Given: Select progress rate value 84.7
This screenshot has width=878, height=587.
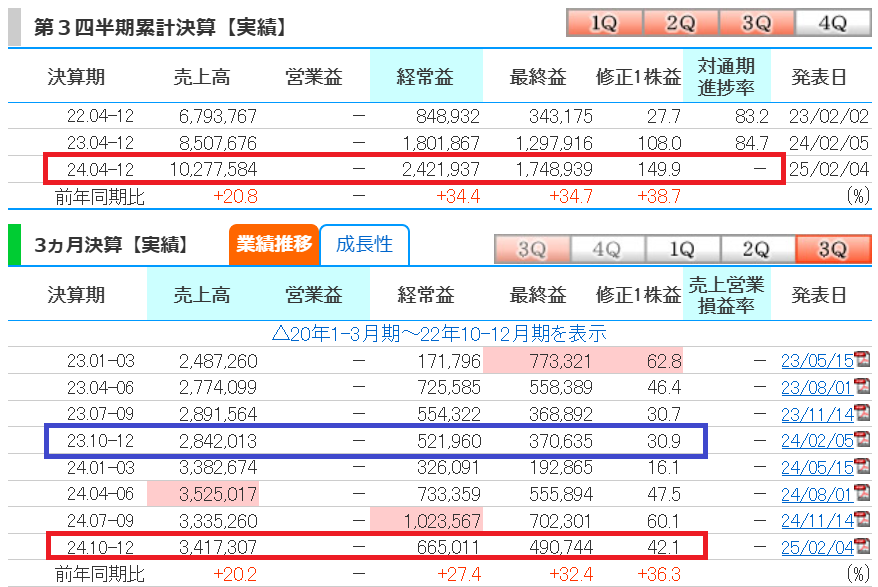Looking at the screenshot, I should [751, 143].
